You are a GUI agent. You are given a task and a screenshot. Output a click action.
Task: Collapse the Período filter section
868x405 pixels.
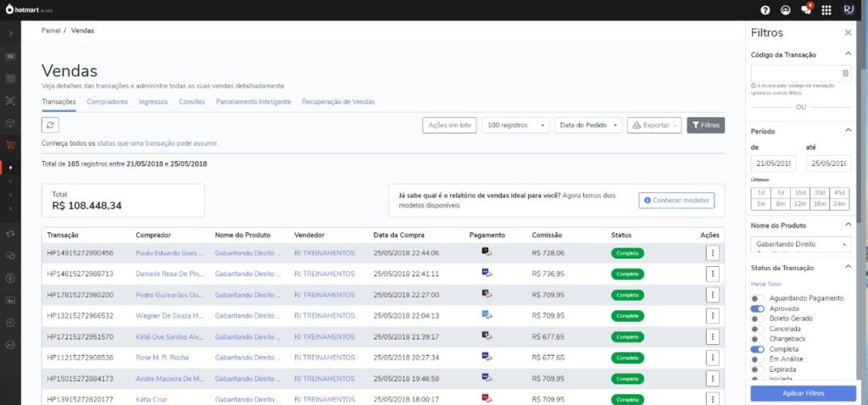[848, 130]
